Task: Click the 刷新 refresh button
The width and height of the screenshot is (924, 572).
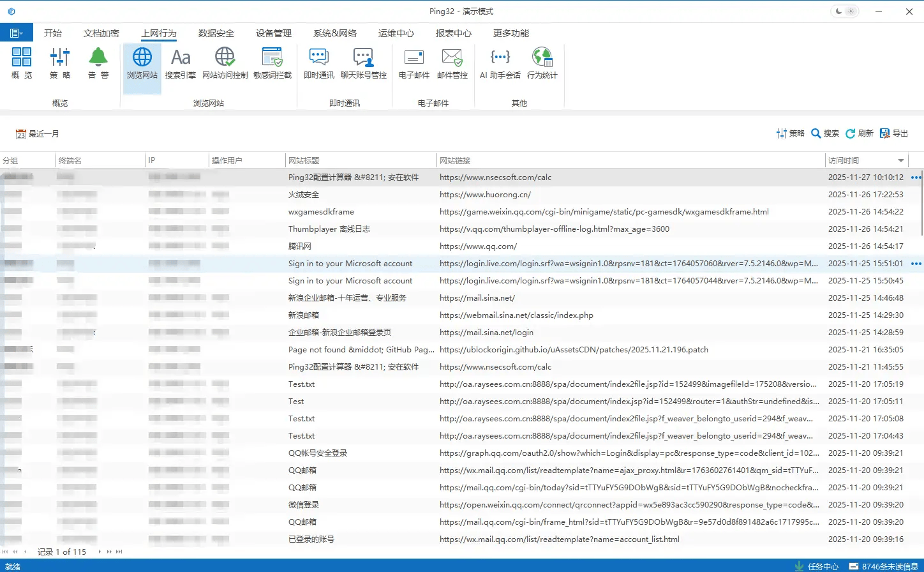Action: (860, 133)
